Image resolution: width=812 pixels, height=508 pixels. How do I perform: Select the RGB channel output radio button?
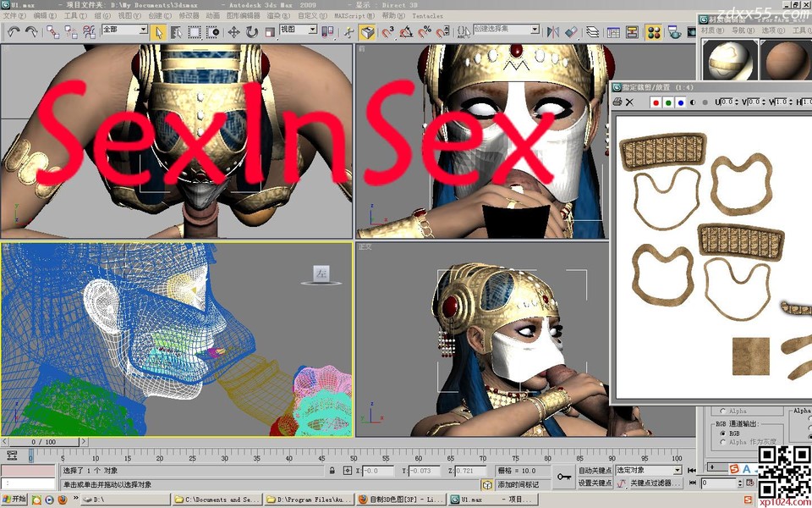tap(721, 432)
